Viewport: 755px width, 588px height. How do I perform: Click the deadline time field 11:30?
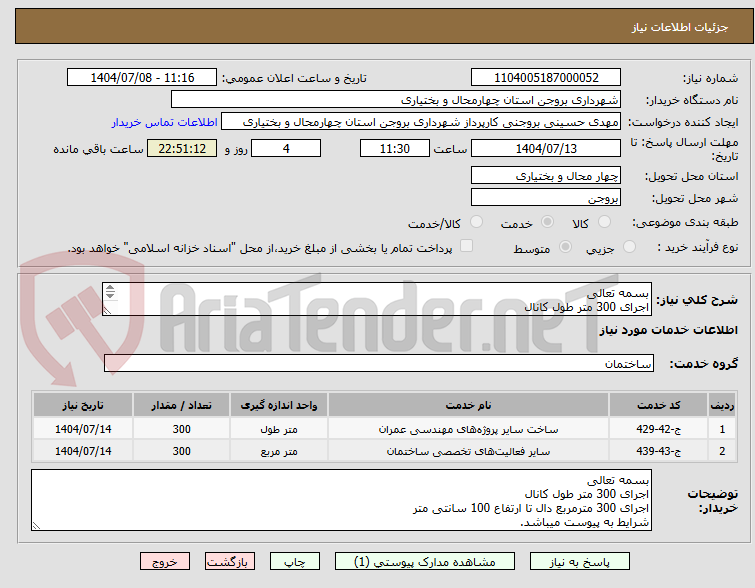click(x=394, y=148)
